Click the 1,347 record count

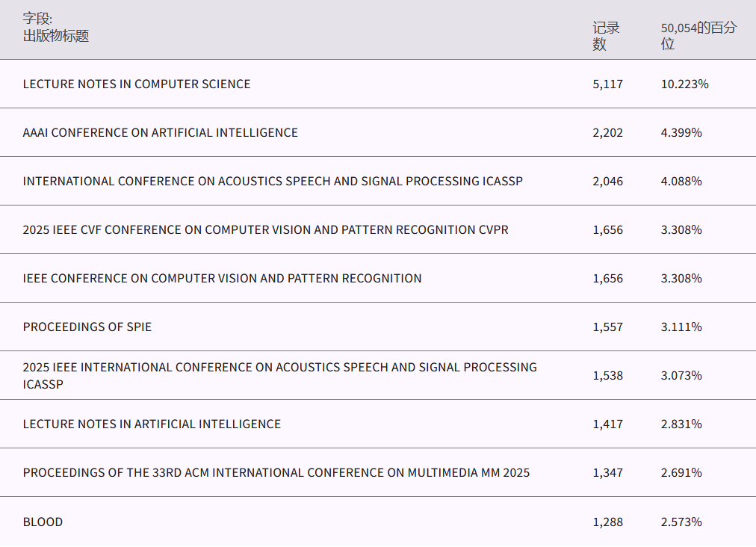click(x=607, y=473)
